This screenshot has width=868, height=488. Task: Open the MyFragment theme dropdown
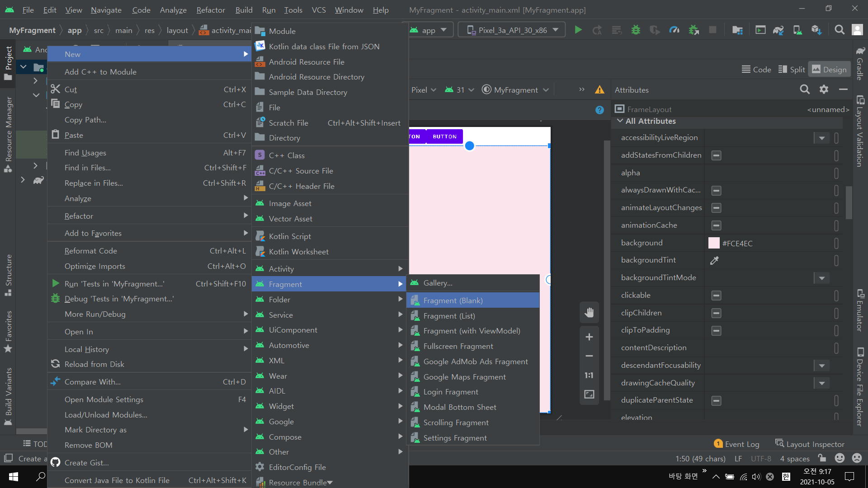[x=515, y=89]
